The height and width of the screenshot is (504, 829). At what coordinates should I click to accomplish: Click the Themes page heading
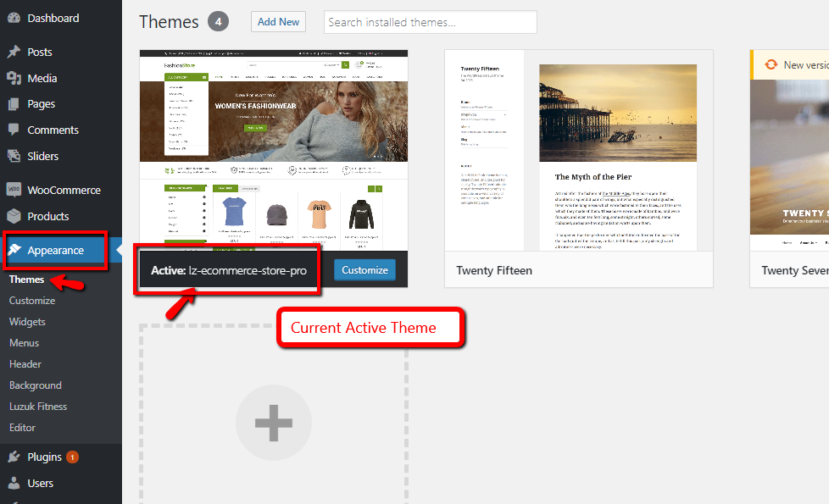(169, 22)
